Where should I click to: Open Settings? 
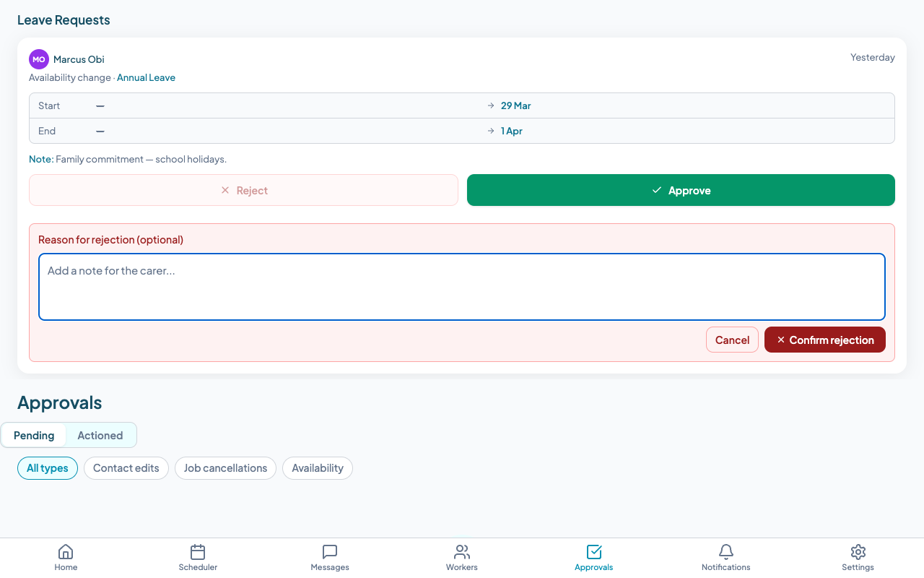point(858,556)
